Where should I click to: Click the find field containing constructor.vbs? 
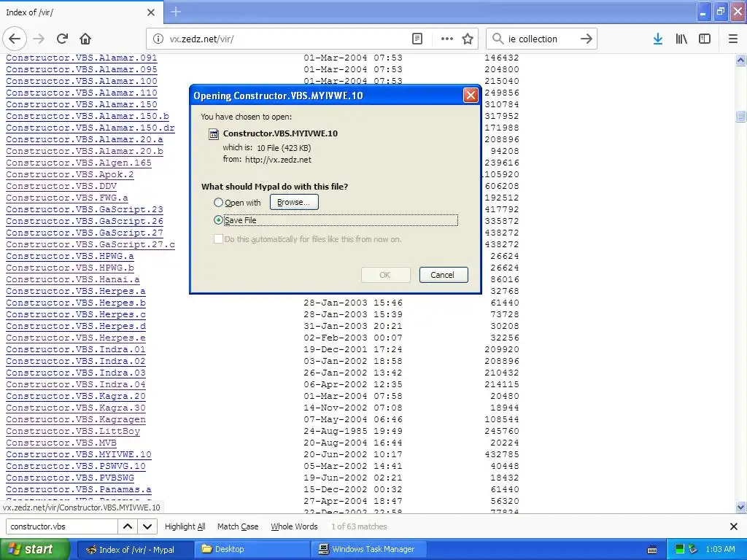(62, 526)
